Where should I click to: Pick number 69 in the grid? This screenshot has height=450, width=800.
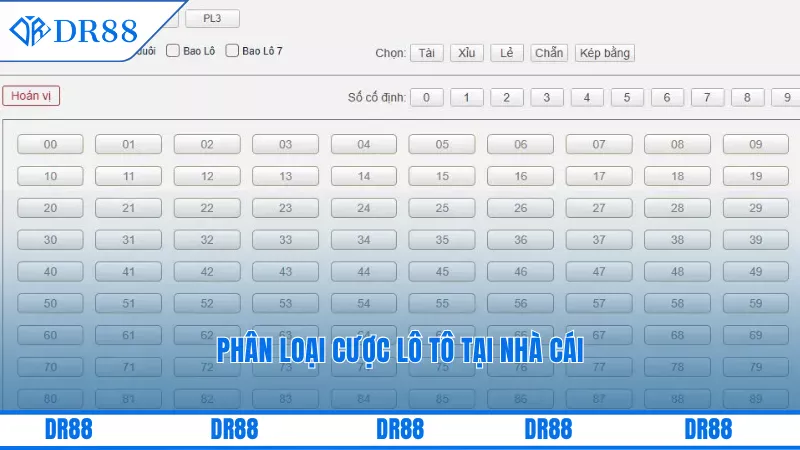(x=756, y=335)
